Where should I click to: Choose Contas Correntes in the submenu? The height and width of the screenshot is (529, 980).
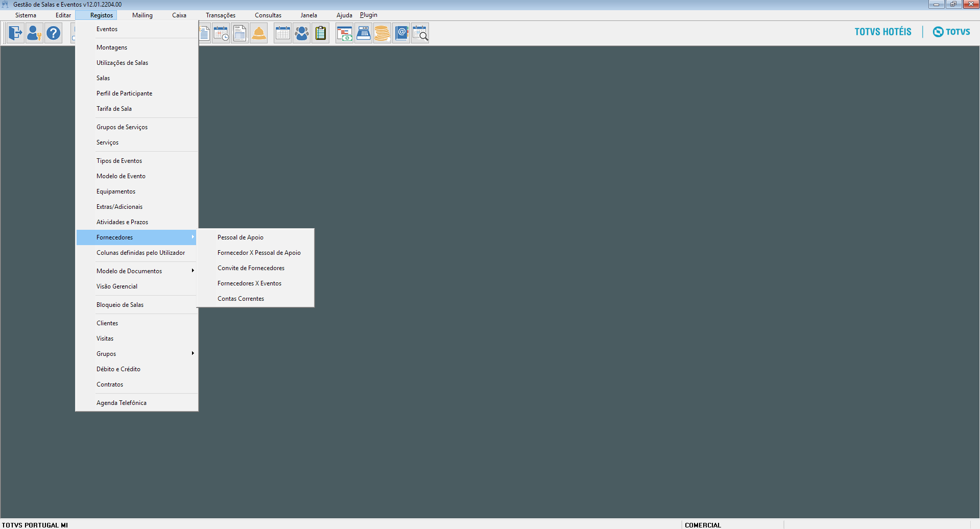pos(241,299)
